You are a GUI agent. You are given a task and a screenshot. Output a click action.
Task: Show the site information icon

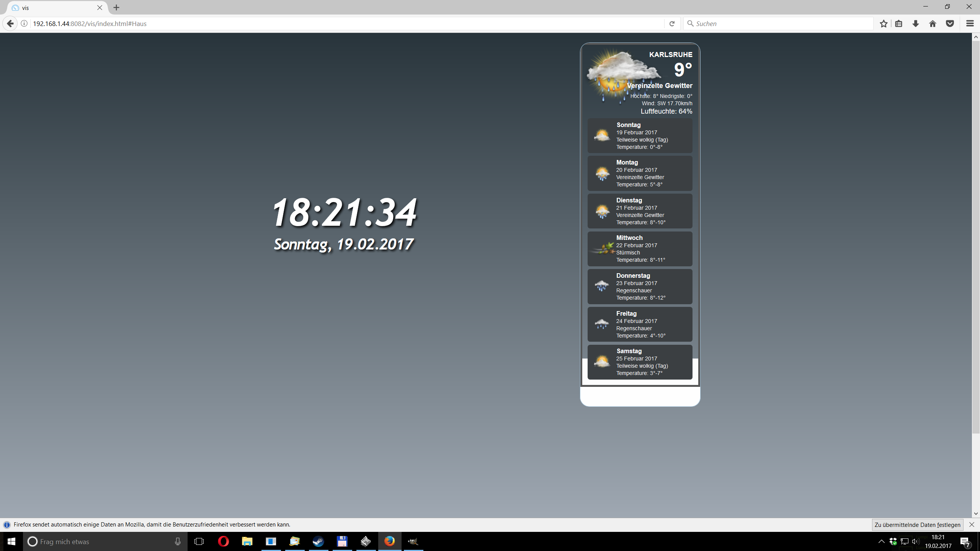[24, 24]
